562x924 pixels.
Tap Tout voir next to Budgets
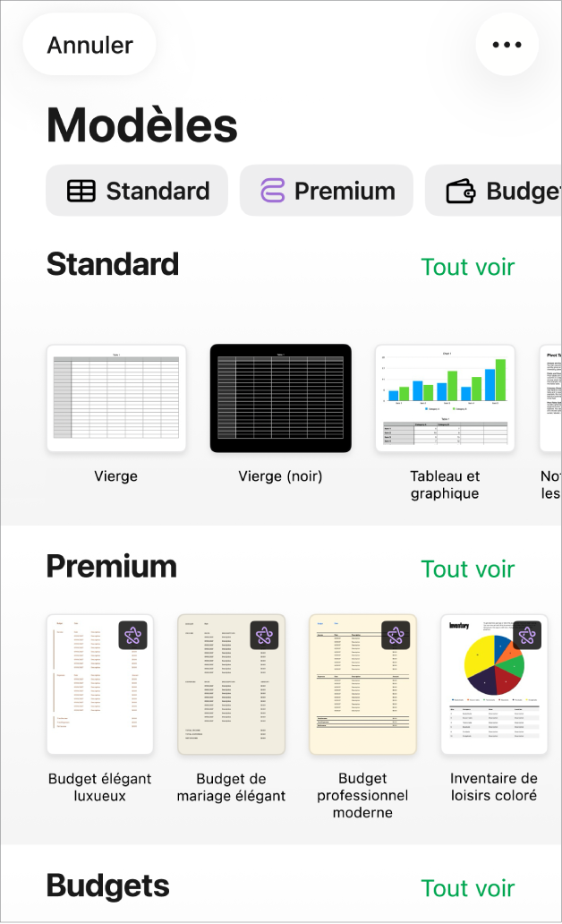click(468, 888)
